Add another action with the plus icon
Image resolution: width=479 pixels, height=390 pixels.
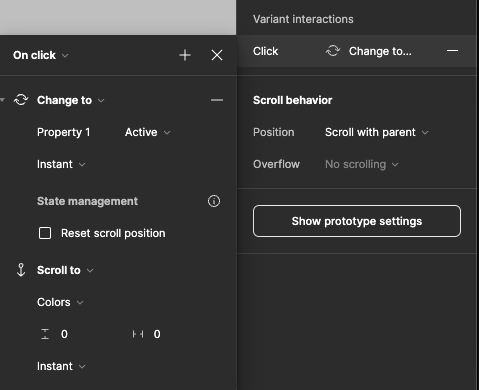(185, 55)
